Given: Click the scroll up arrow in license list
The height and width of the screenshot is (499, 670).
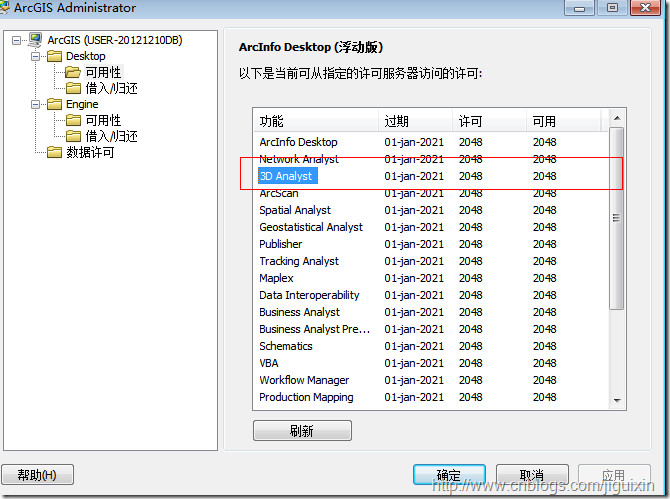Looking at the screenshot, I should pos(617,118).
